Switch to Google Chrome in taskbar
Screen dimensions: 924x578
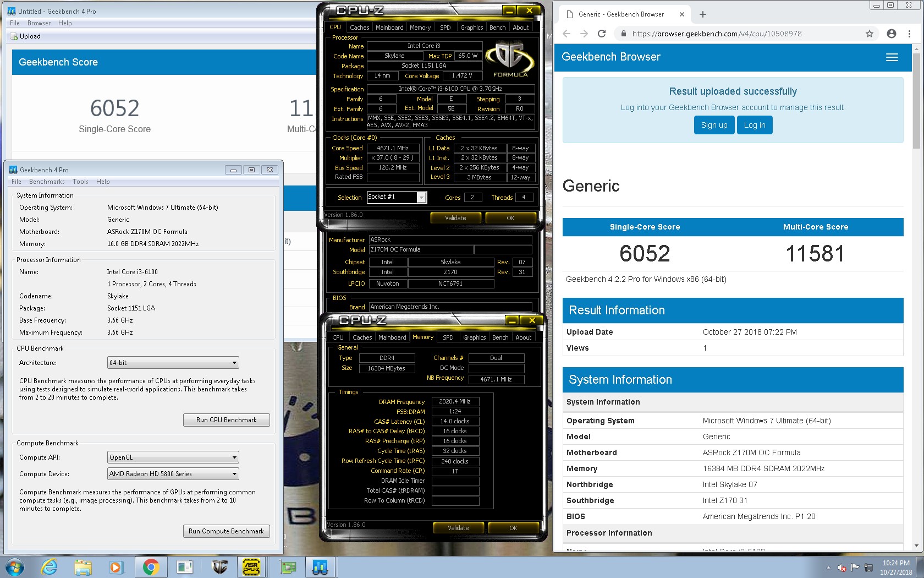151,567
